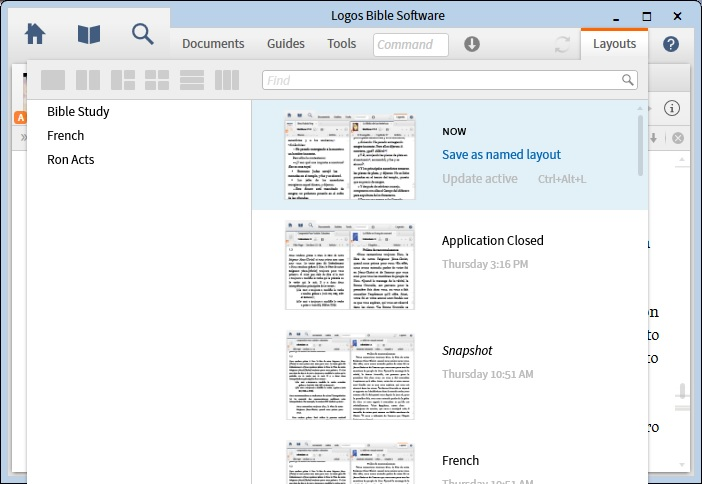
Task: Click the download updates arrow icon
Action: coord(472,44)
